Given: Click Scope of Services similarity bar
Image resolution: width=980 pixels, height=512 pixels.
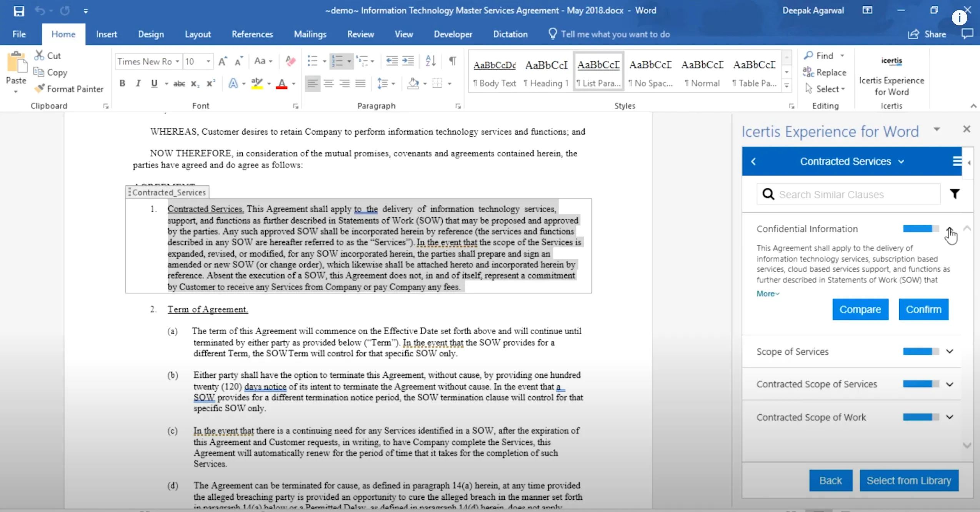Looking at the screenshot, I should (x=921, y=351).
